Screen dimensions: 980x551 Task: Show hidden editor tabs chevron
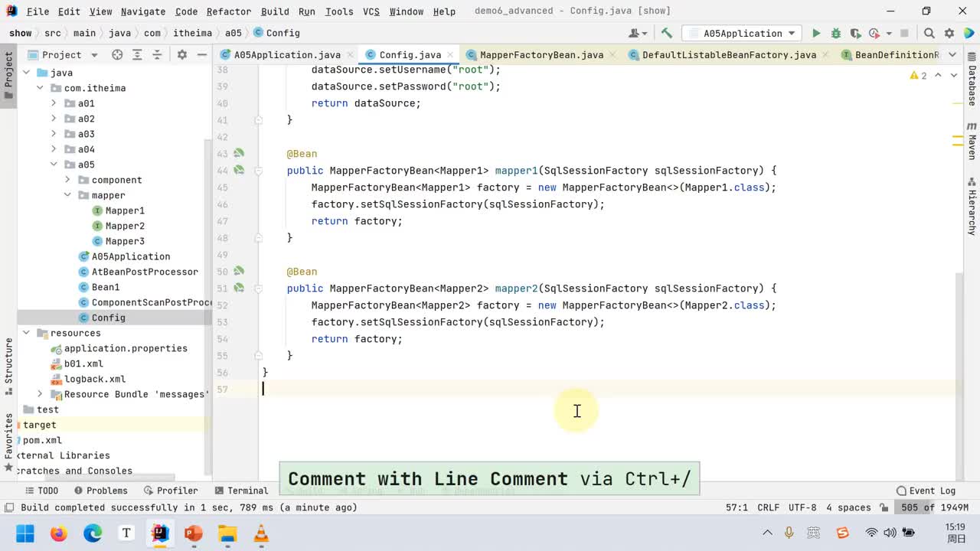(x=952, y=54)
